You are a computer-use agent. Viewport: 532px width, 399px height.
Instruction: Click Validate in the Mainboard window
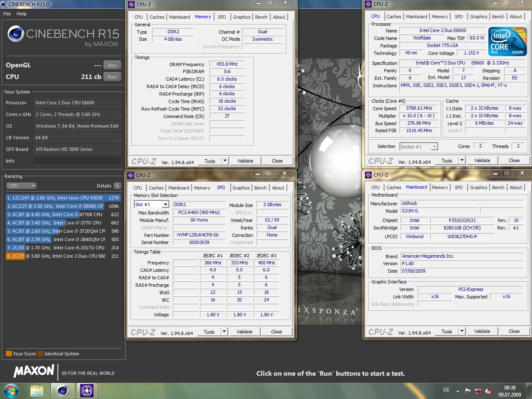482,331
